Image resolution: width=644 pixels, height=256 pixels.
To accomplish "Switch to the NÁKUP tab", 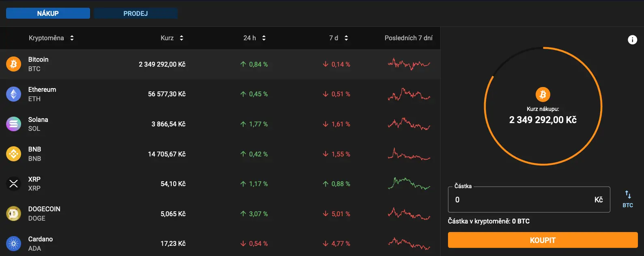I will (48, 13).
